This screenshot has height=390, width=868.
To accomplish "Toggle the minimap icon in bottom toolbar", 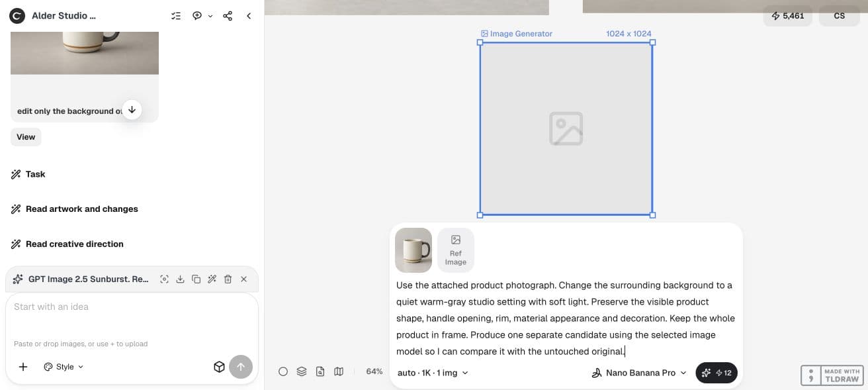I will point(339,371).
